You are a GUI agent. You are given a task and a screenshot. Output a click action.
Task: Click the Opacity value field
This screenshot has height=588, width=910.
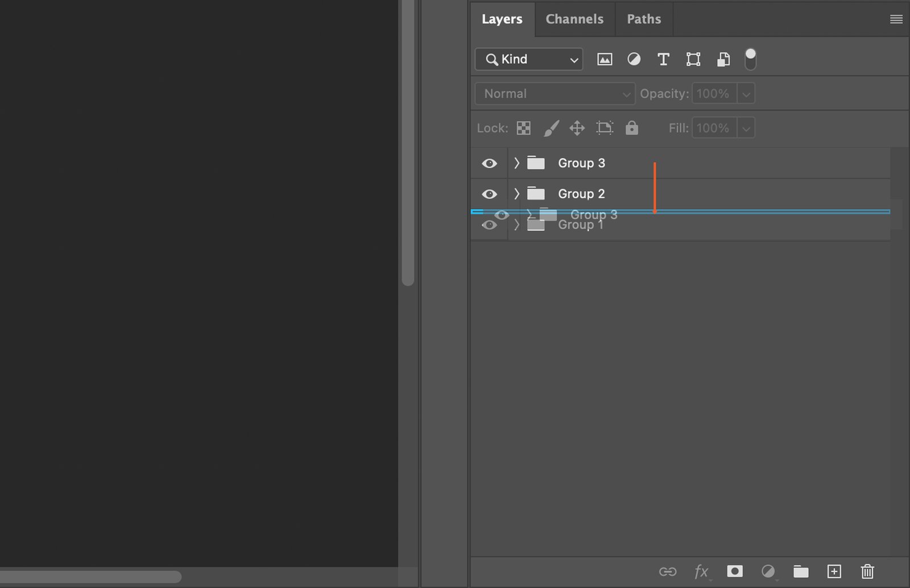pos(714,94)
